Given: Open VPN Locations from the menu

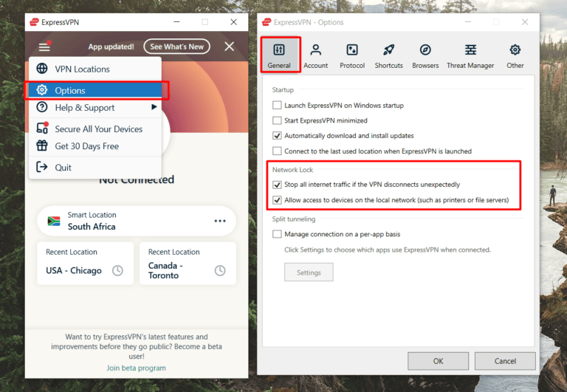Looking at the screenshot, I should (94, 69).
